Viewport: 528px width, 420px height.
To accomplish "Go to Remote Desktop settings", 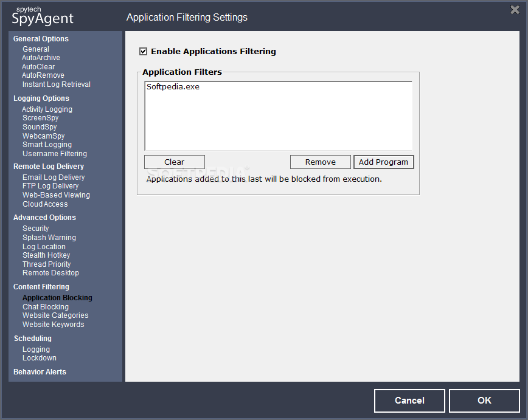I will pos(51,273).
